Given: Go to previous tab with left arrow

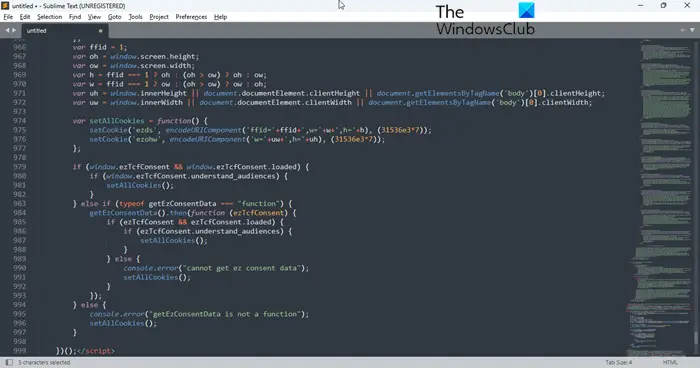Looking at the screenshot, I should coord(7,30).
